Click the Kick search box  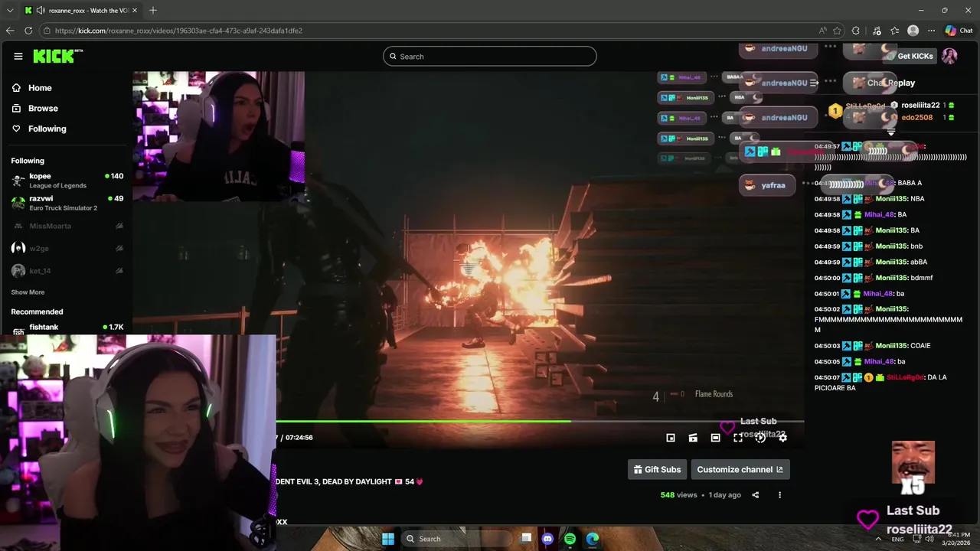click(489, 56)
